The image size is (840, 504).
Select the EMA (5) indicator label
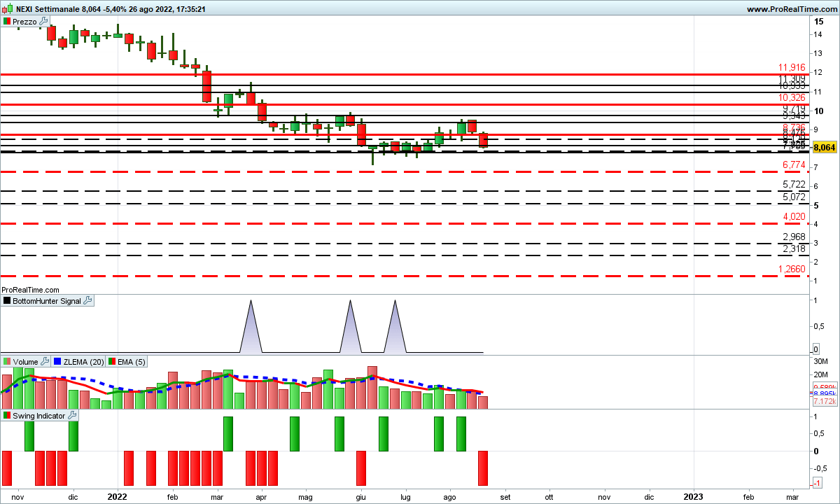(132, 361)
